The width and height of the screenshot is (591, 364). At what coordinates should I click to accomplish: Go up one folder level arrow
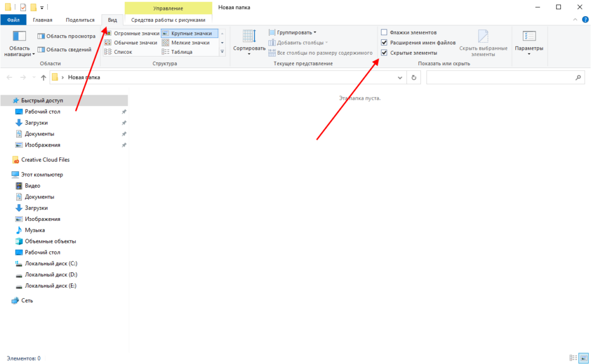pyautogui.click(x=43, y=77)
